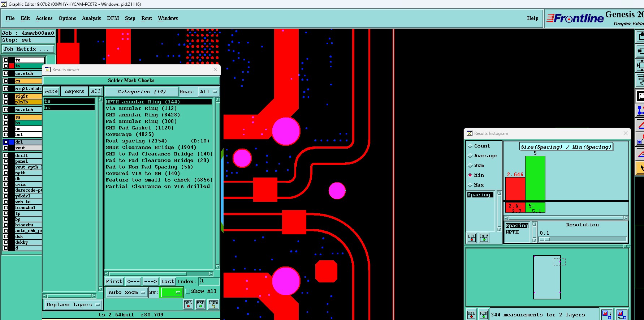Screen dimensions: 644x320
Task: Open Rout menu
Action: pyautogui.click(x=147, y=18)
